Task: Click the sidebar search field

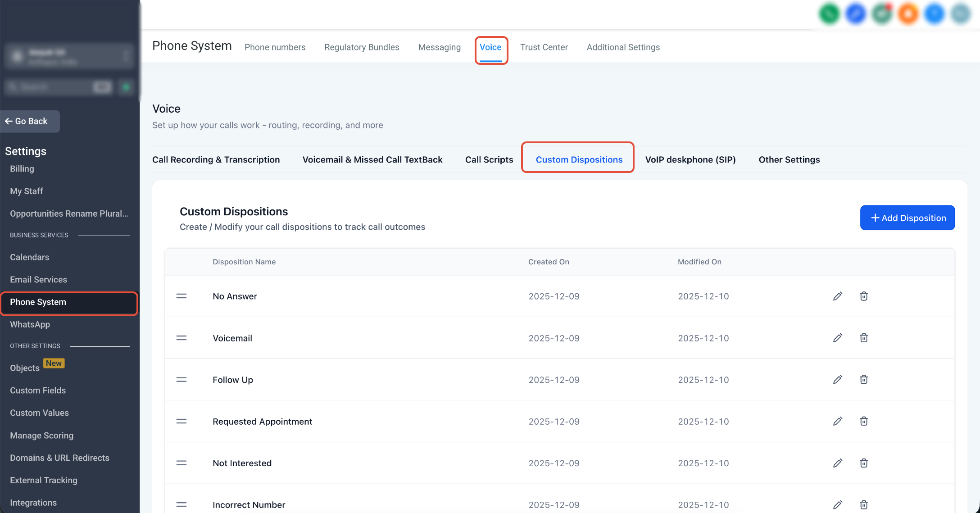Action: (x=59, y=87)
